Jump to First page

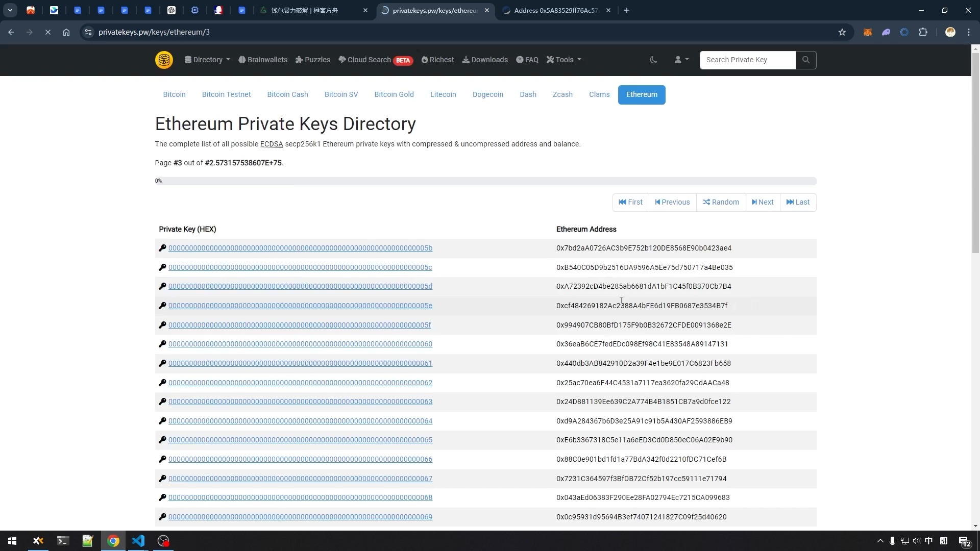631,203
